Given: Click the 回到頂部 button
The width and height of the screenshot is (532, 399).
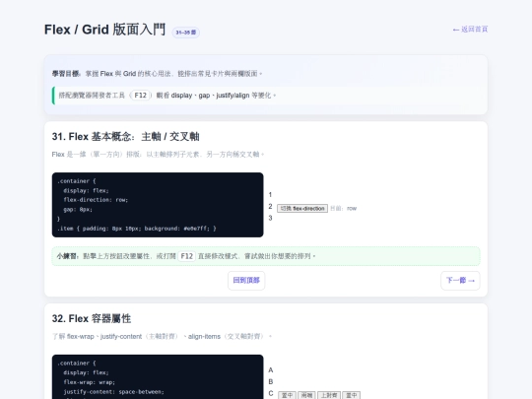Looking at the screenshot, I should click(x=246, y=281).
